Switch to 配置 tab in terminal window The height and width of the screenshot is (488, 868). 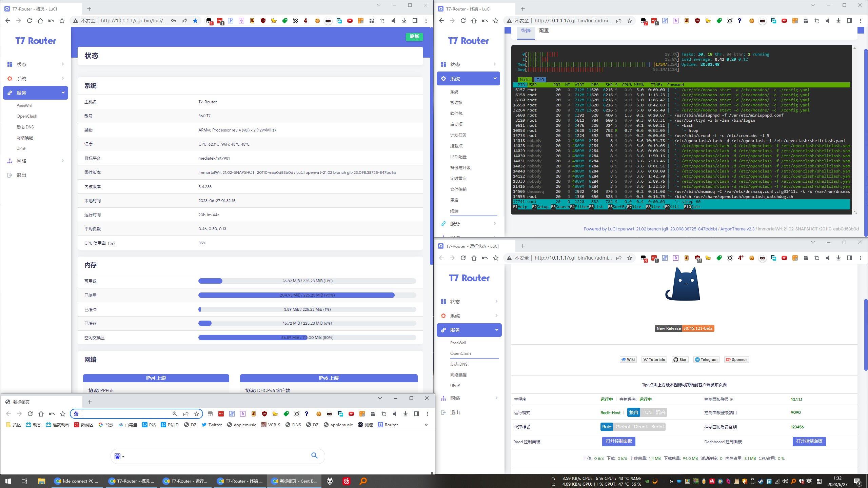pos(544,30)
